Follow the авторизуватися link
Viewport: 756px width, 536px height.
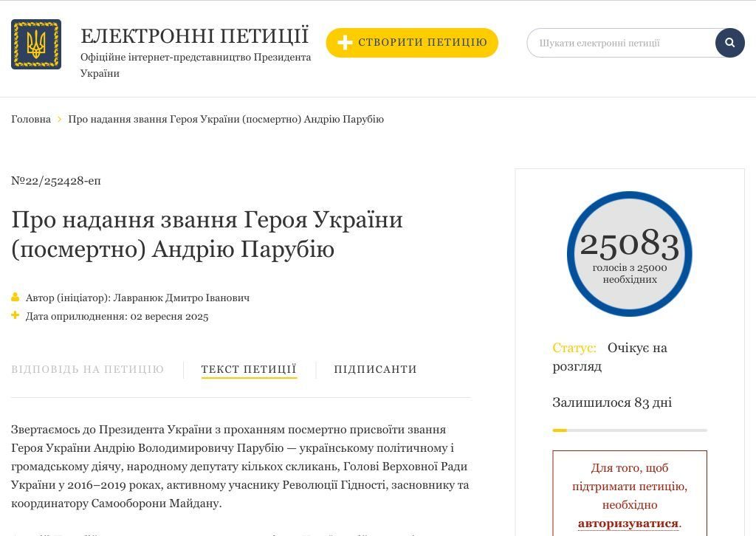click(x=628, y=523)
